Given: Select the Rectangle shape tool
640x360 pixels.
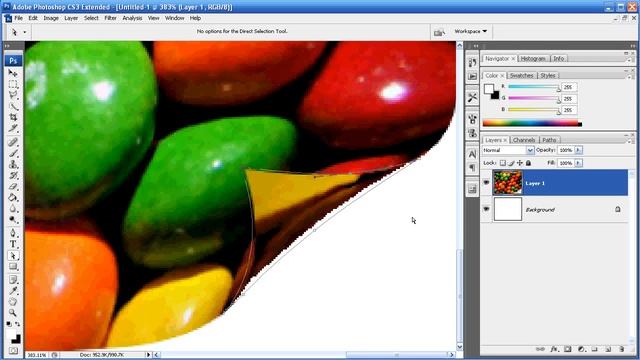Looking at the screenshot, I should (x=13, y=267).
